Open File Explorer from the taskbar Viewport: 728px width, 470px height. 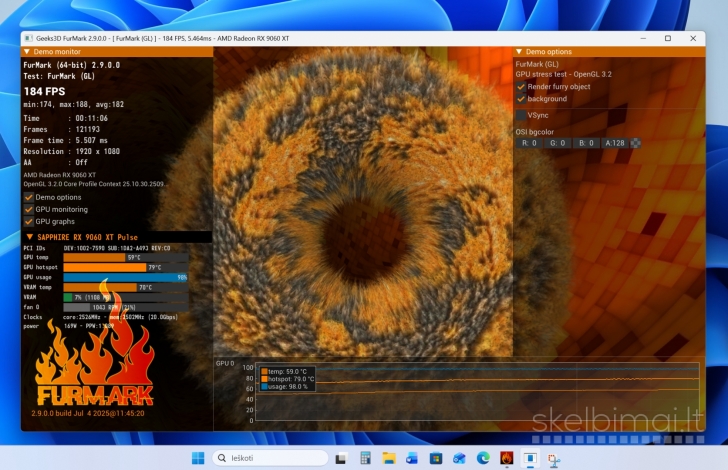pyautogui.click(x=388, y=458)
